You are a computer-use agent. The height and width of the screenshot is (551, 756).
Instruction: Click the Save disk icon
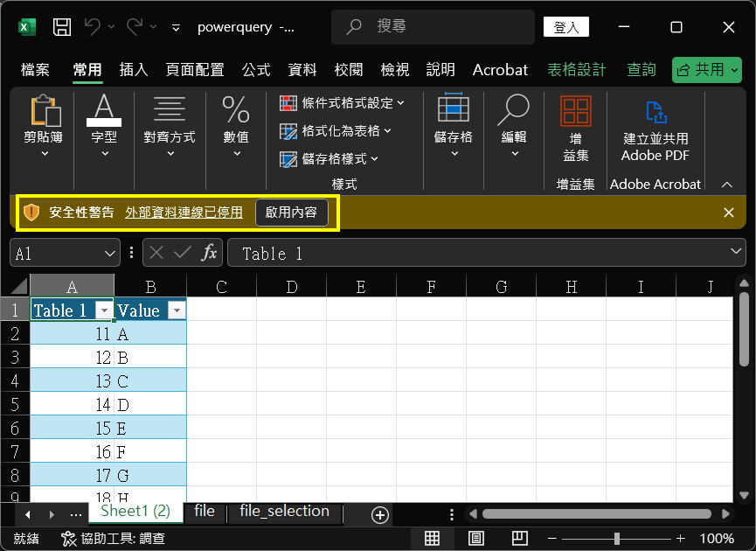62,27
